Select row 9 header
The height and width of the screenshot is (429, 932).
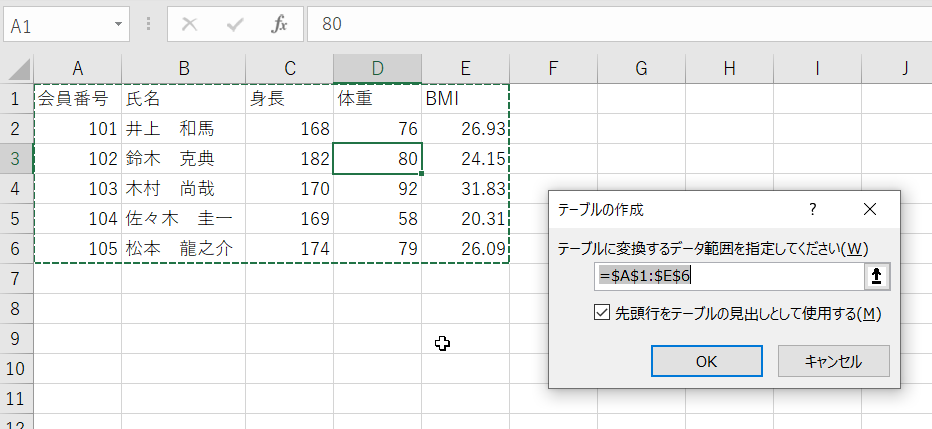(x=17, y=339)
